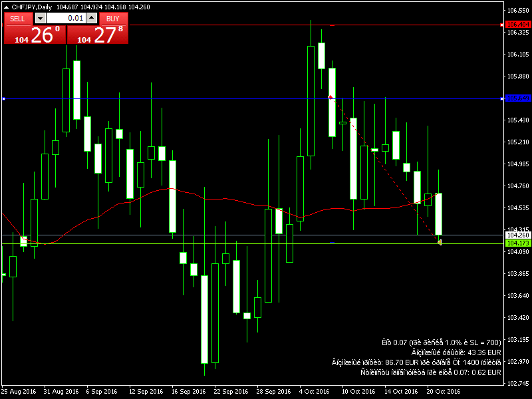The width and height of the screenshot is (532, 399).
Task: Click yellow arrow marker at trade exit
Action: (440, 242)
